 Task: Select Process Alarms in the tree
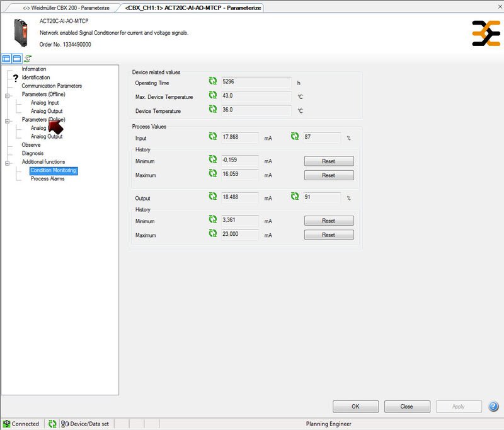click(x=48, y=178)
